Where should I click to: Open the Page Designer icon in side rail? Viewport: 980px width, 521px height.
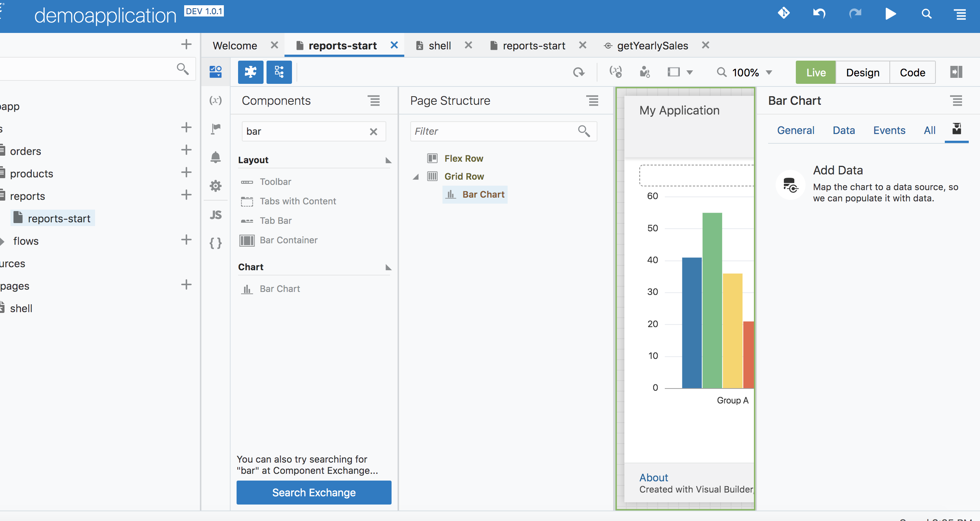pyautogui.click(x=215, y=71)
